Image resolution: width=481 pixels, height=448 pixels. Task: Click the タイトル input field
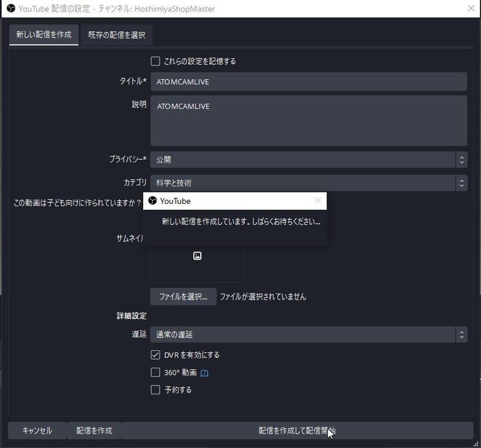pos(308,82)
